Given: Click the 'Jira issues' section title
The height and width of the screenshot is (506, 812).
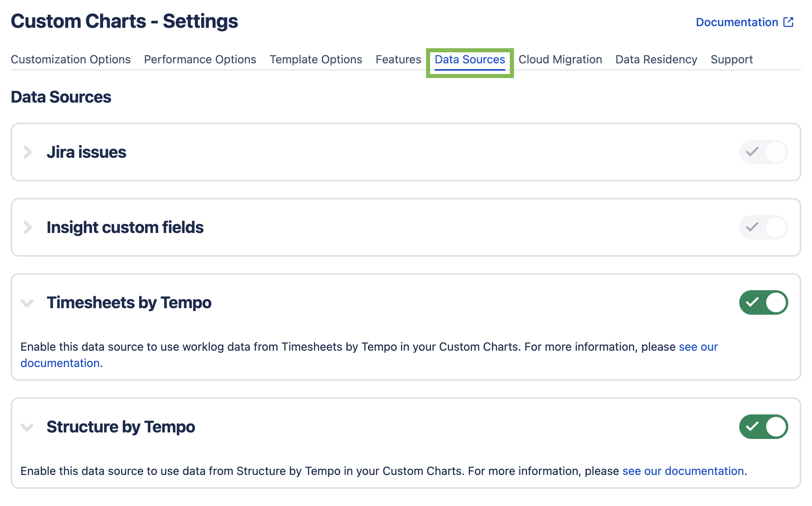Looking at the screenshot, I should coord(86,152).
